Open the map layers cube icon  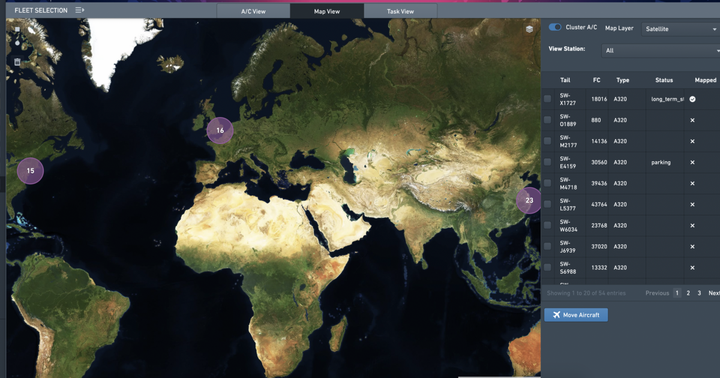coord(529,29)
